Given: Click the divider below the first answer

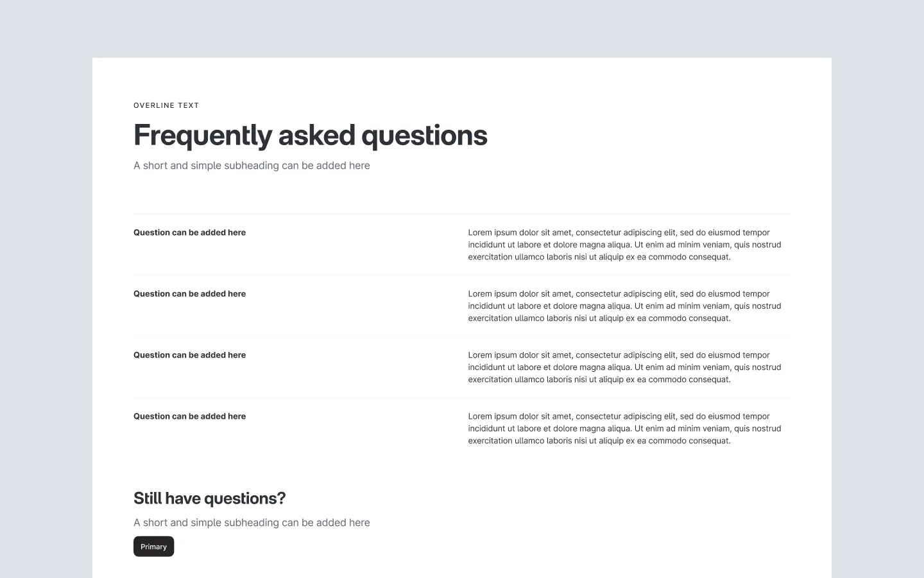Looking at the screenshot, I should pos(462,276).
